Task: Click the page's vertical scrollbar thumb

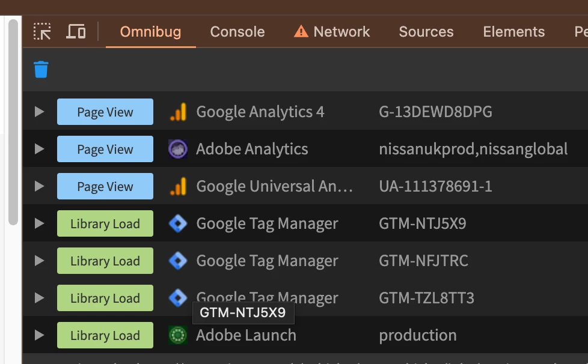Action: [x=13, y=122]
